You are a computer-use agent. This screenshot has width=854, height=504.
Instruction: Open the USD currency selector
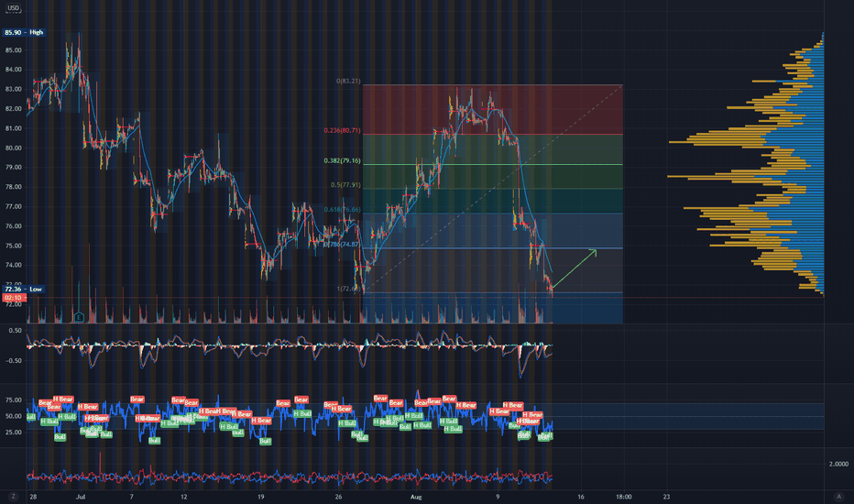pos(13,8)
